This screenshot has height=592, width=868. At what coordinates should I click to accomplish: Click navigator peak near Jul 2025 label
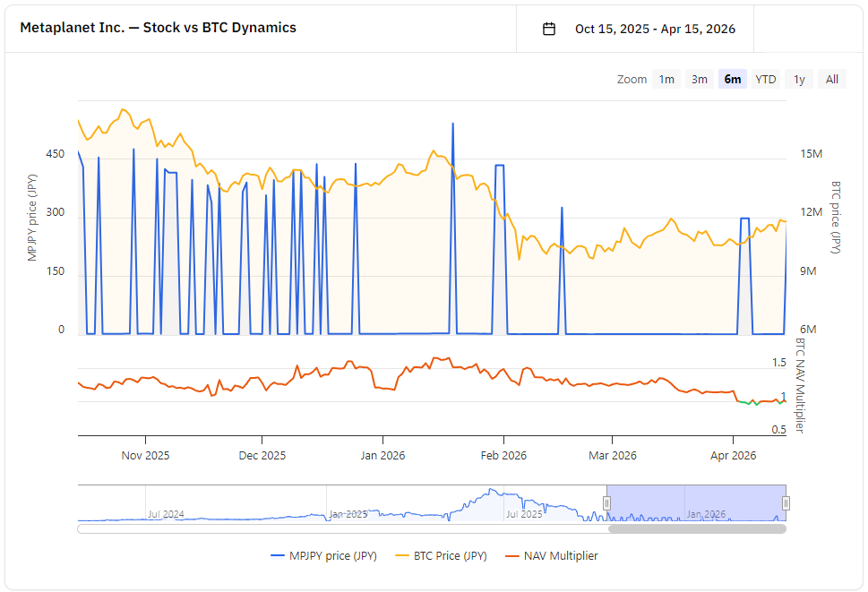[x=491, y=494]
